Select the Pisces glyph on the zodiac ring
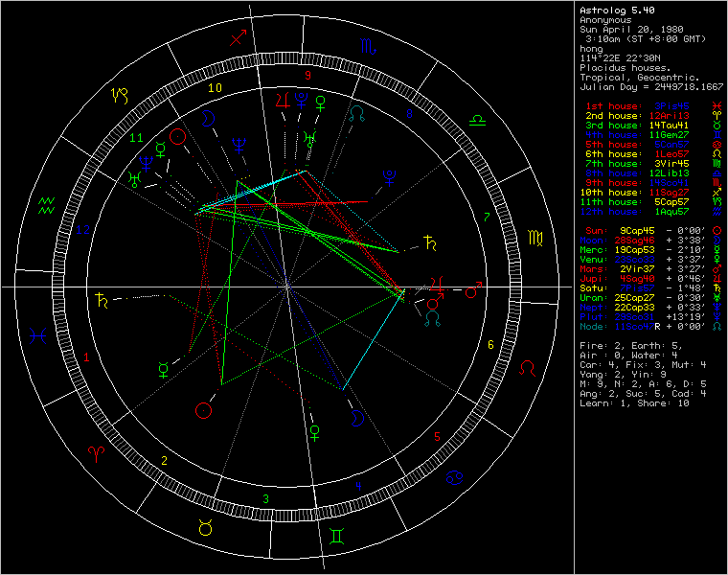This screenshot has height=575, width=728. pos(38,336)
